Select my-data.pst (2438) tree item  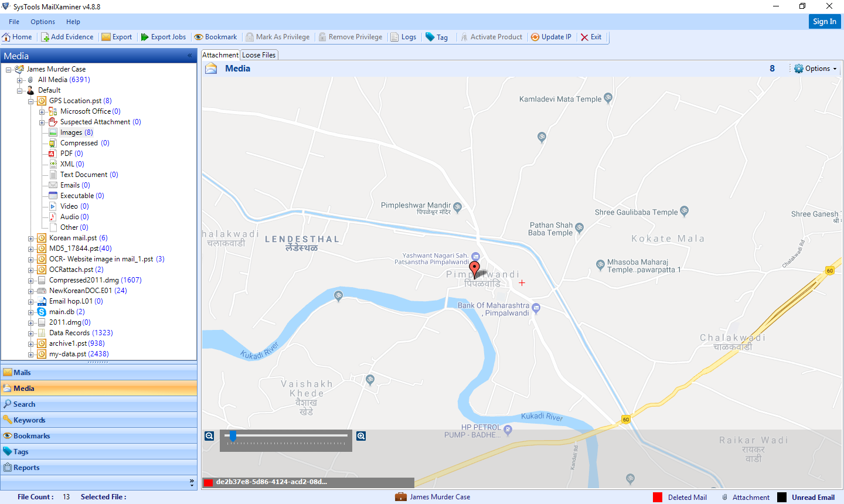point(79,354)
